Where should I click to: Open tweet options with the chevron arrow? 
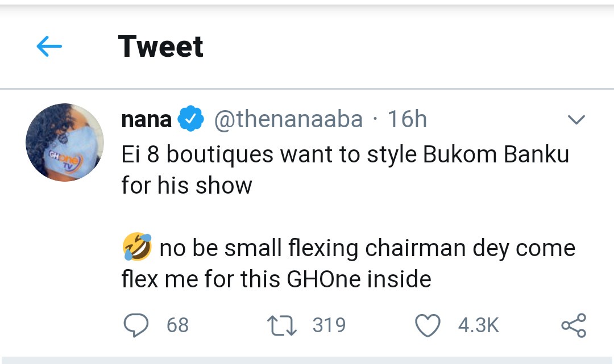[x=576, y=120]
